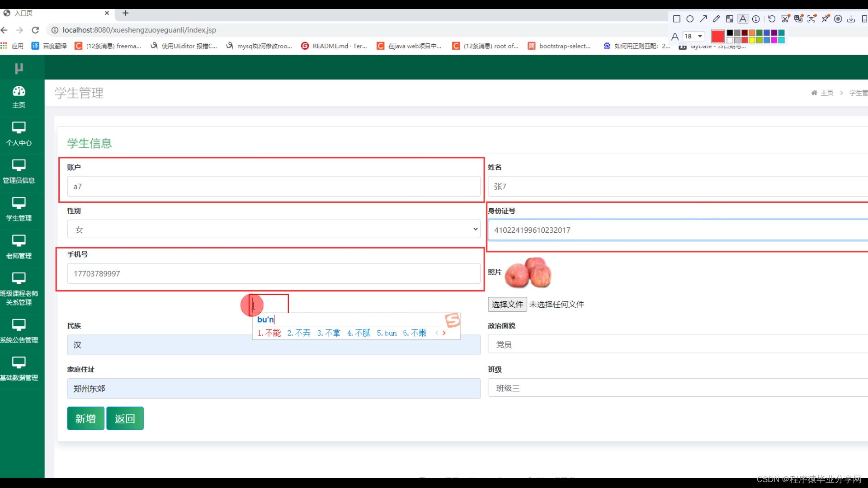Choose IME candidate 不能

(x=269, y=333)
